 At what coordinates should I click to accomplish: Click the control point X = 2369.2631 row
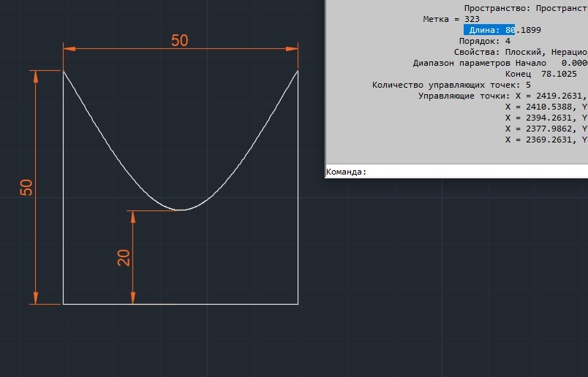pyautogui.click(x=546, y=140)
